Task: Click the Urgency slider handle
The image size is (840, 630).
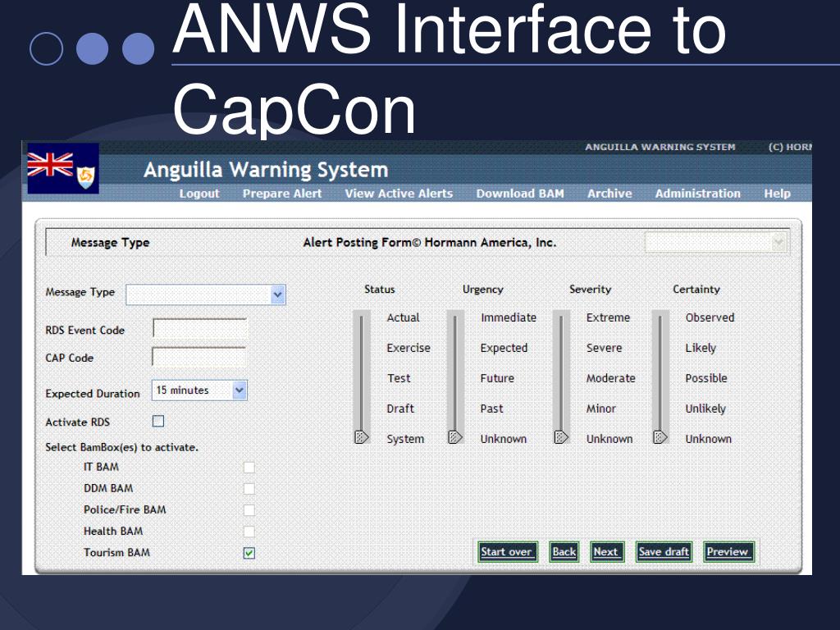Action: [455, 436]
